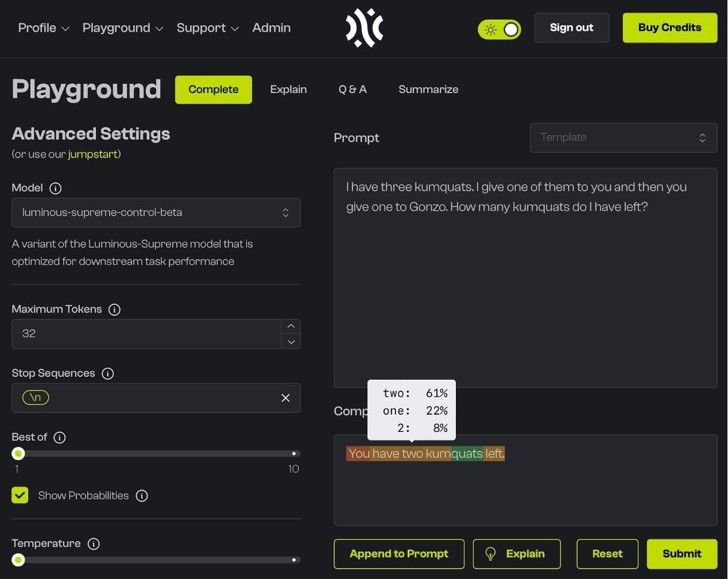Uncheck the Show Probabilities checkbox
728x579 pixels.
(x=20, y=495)
